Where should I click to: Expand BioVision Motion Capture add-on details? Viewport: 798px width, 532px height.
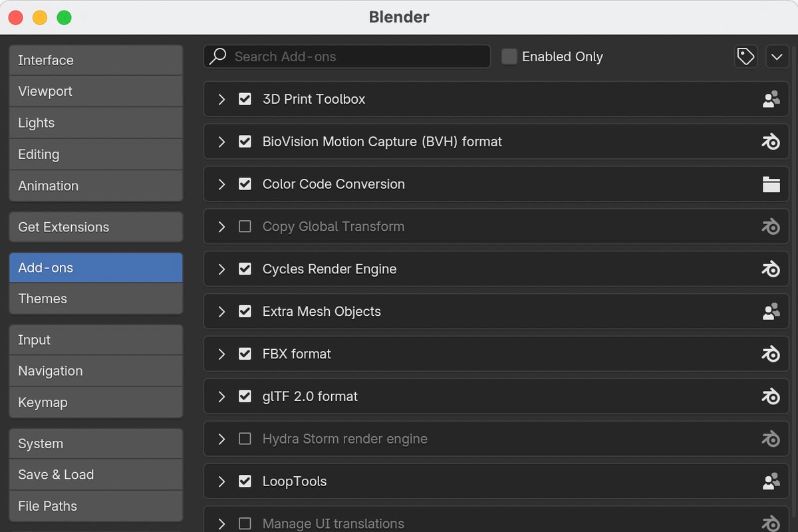coord(222,142)
